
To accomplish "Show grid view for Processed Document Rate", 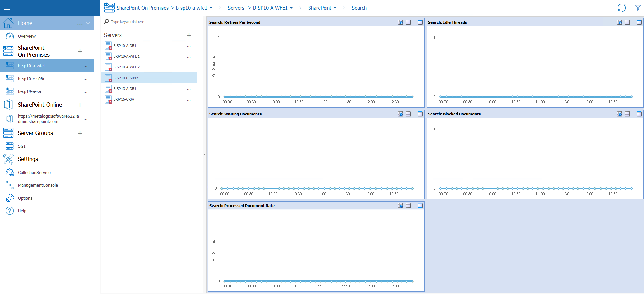I will pos(408,206).
